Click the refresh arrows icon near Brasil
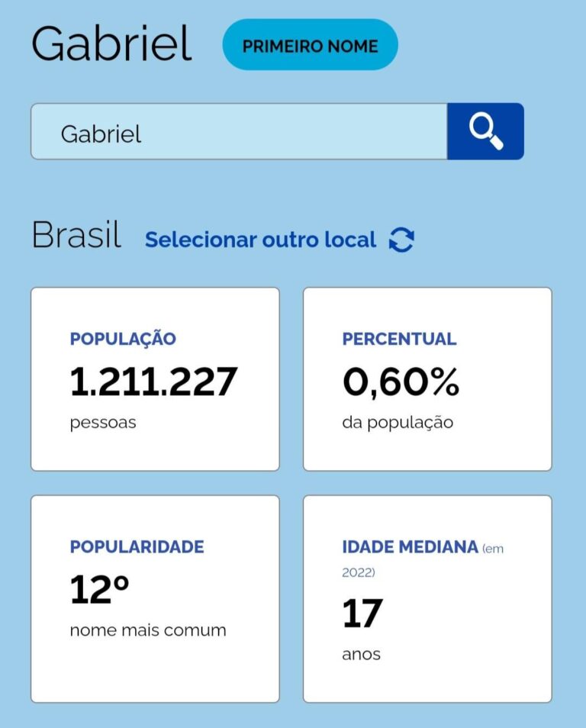 [x=401, y=240]
